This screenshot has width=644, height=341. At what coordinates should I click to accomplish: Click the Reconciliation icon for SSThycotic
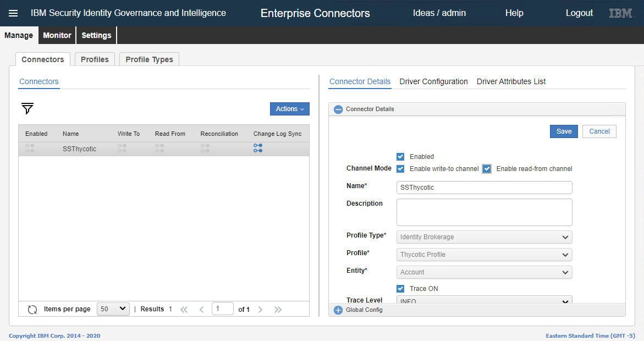coord(205,148)
